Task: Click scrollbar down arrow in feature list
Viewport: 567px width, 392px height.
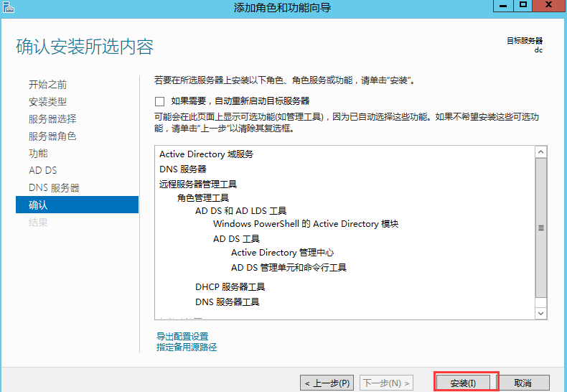Action: coord(540,313)
